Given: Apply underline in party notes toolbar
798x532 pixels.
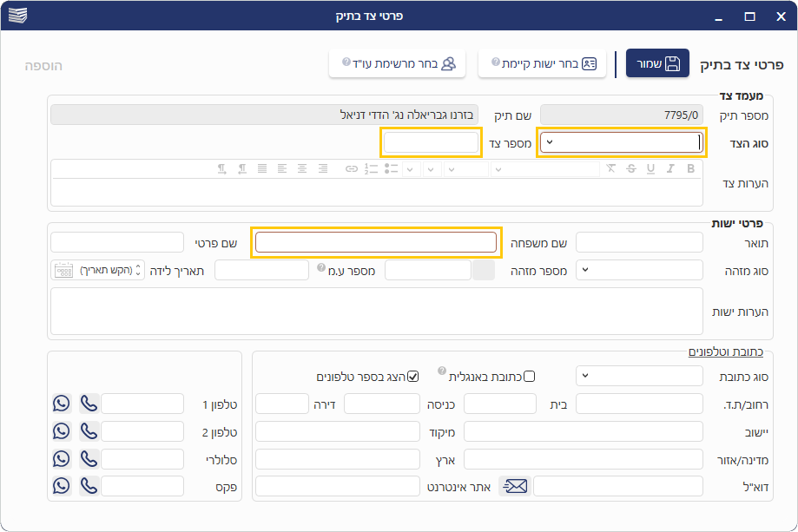Looking at the screenshot, I should [x=650, y=168].
